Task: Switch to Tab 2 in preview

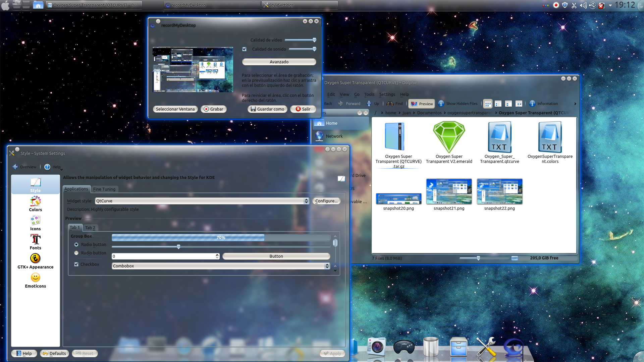Action: [90, 228]
